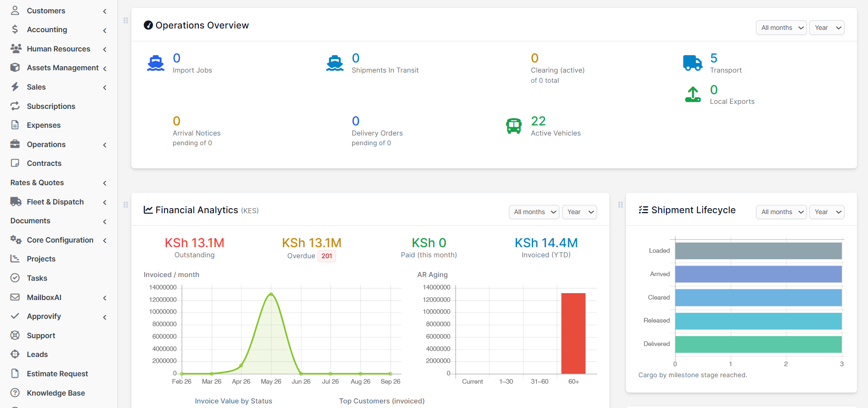Open Financial Analytics All months dropdown
868x408 pixels.
(x=534, y=212)
